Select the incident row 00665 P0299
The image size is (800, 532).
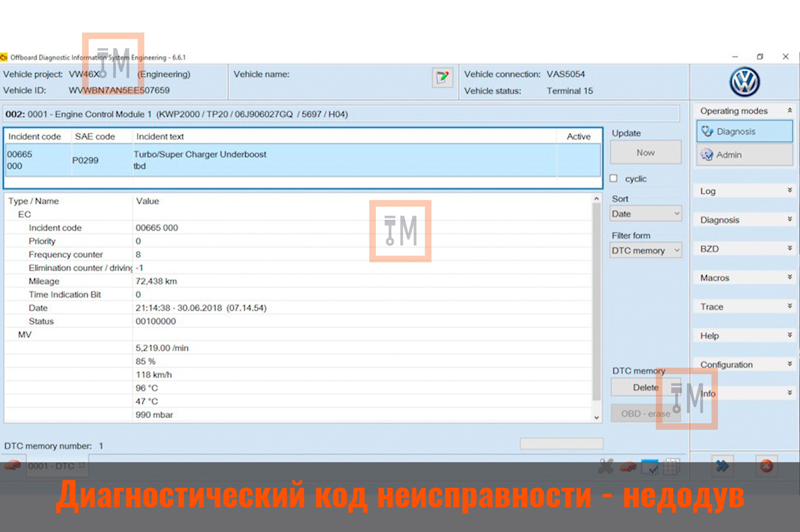[x=303, y=160]
